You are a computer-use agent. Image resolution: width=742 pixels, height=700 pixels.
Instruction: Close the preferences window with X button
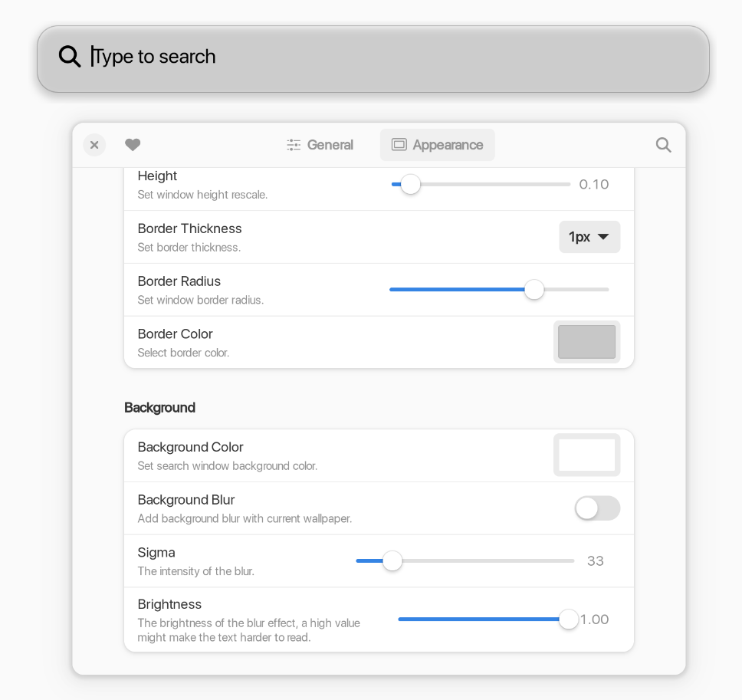click(94, 145)
